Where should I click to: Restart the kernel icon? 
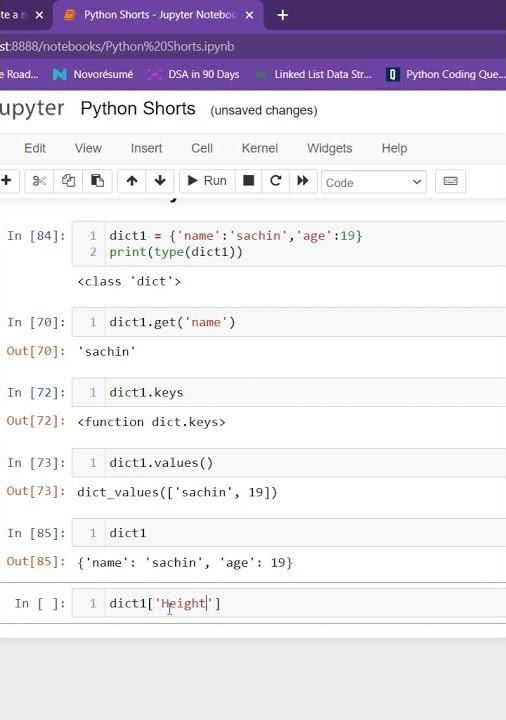click(x=275, y=181)
